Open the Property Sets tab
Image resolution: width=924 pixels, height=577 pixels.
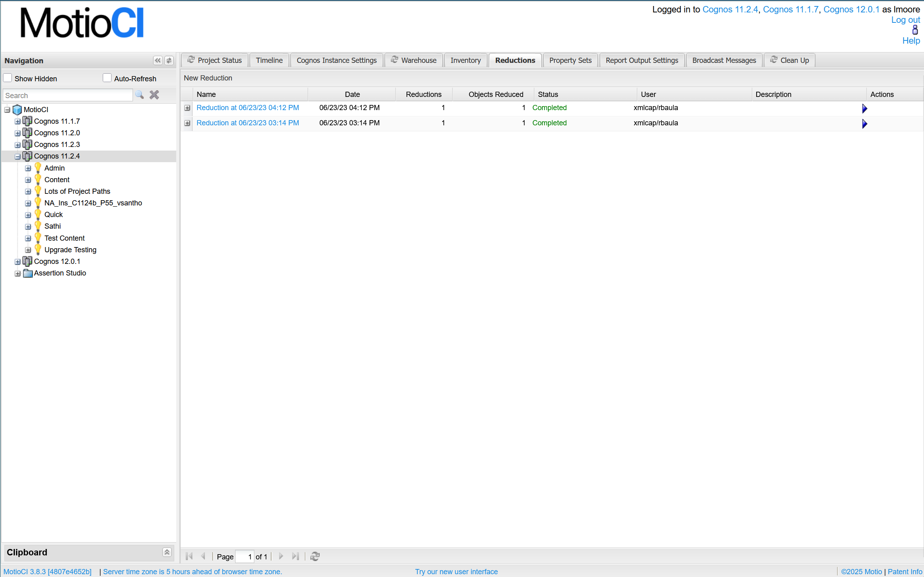(x=570, y=60)
